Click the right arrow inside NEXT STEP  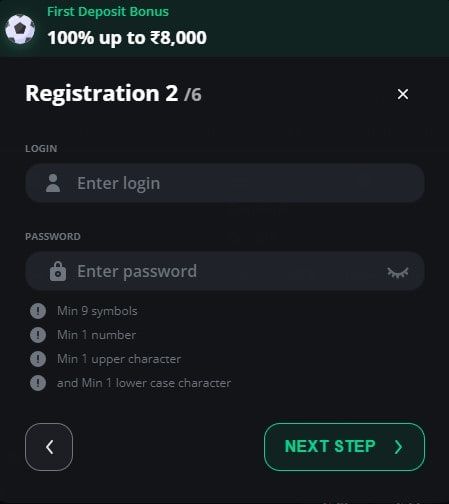[x=398, y=447]
